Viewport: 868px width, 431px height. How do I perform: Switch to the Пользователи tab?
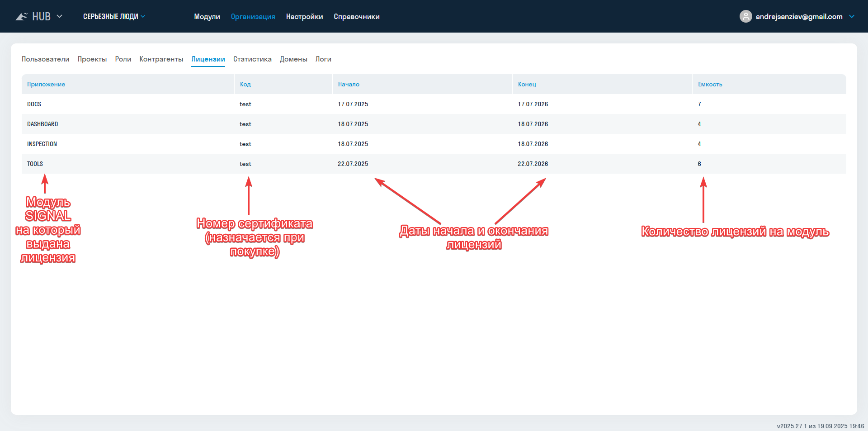tap(46, 59)
